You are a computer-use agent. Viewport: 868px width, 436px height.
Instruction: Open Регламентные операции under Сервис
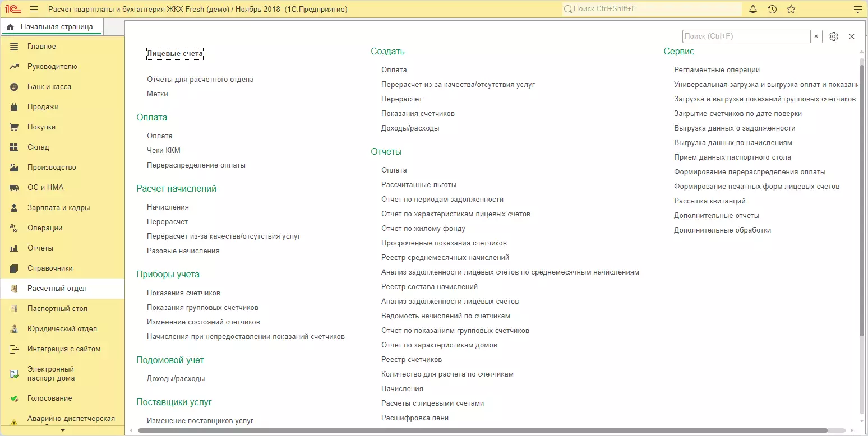[717, 70]
